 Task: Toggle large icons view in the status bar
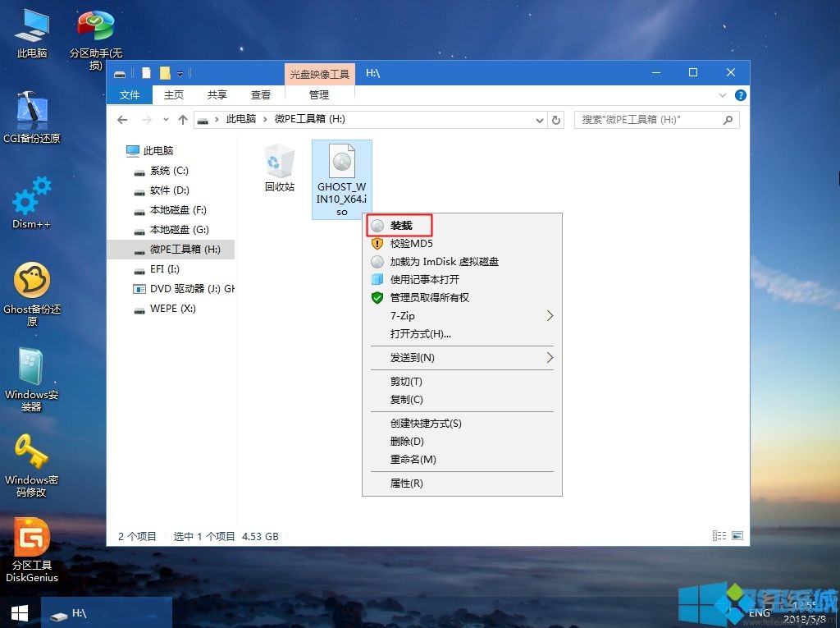pyautogui.click(x=737, y=535)
